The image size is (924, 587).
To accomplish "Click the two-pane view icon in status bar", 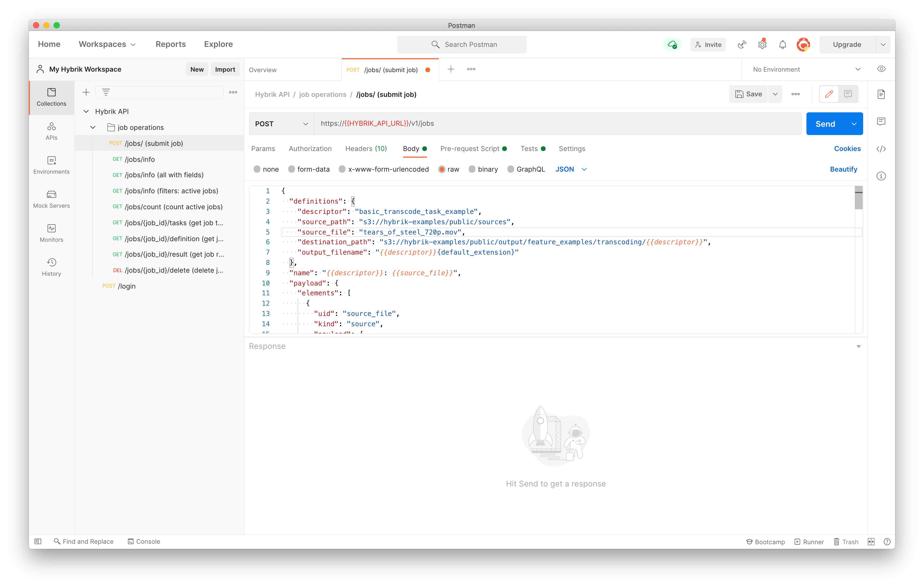I will 871,541.
